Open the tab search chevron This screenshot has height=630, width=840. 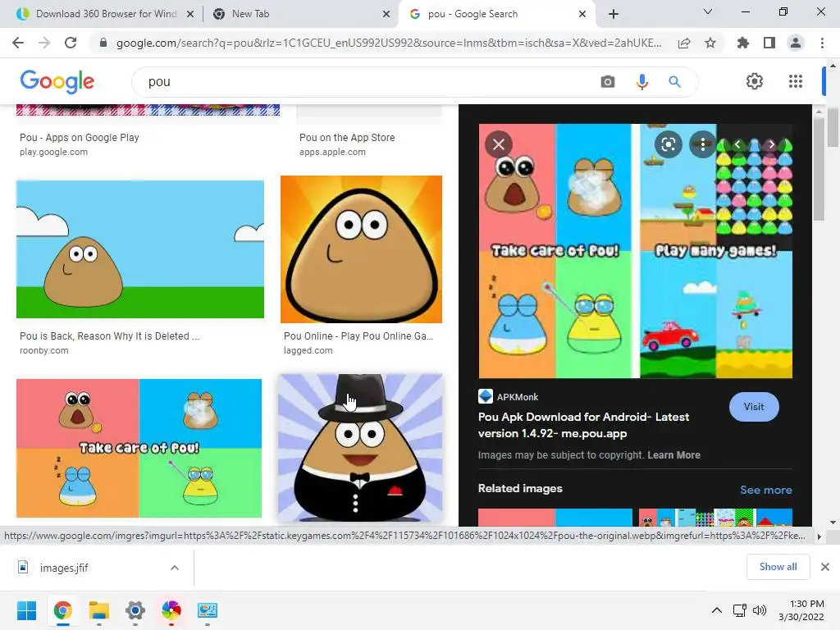708,11
